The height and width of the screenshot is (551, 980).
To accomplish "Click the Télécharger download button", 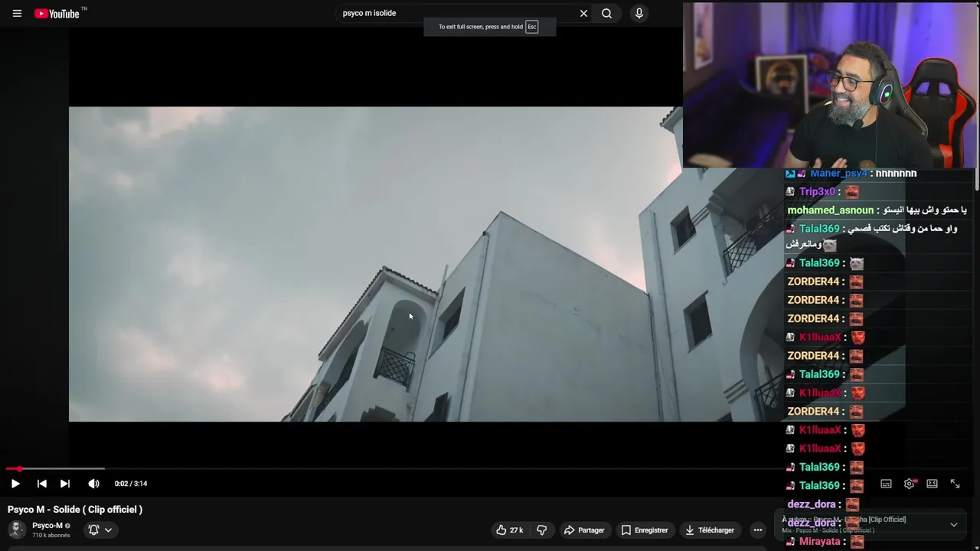I will tap(710, 530).
